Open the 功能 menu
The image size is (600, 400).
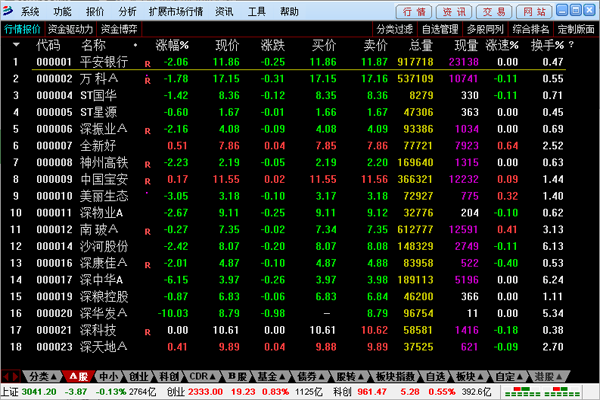(62, 12)
